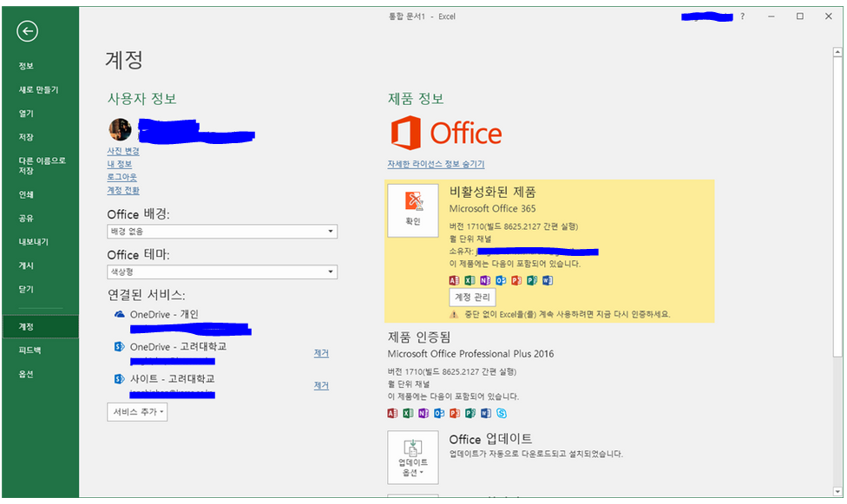Click the scrollbar down arrow
Screen dimensions: 847x504
tap(837, 492)
